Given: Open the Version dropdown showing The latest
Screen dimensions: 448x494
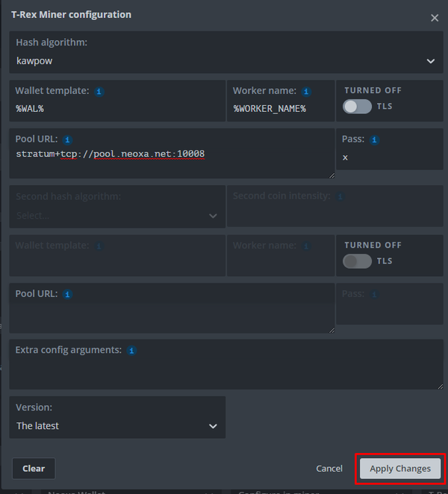Looking at the screenshot, I should click(117, 417).
